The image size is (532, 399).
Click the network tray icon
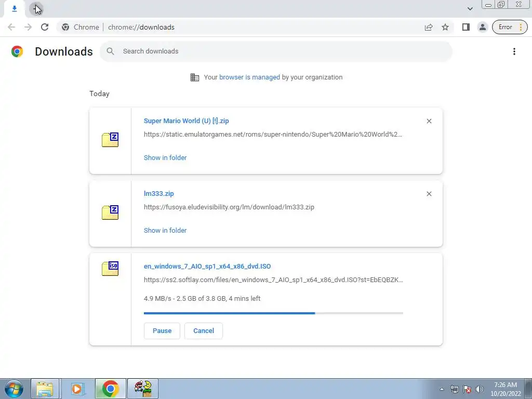click(x=454, y=389)
